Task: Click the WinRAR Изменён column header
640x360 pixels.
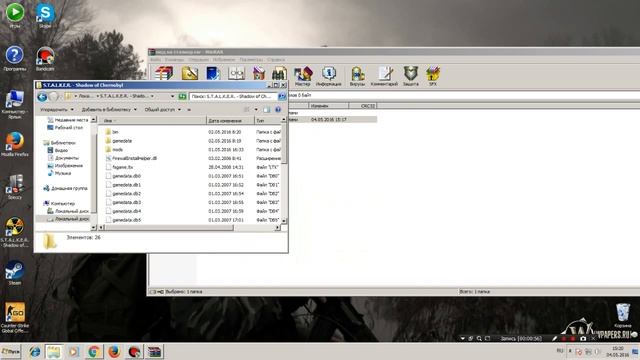Action: click(x=329, y=106)
